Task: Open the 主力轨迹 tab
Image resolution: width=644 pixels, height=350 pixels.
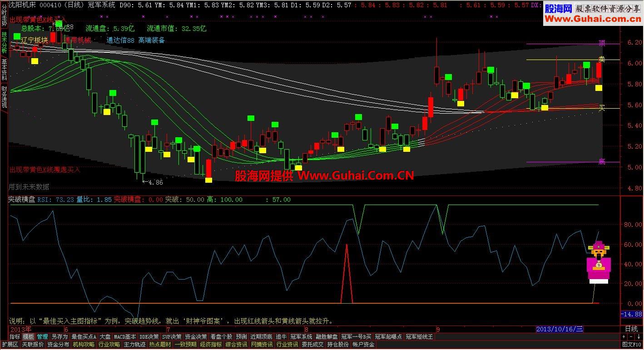Action: tap(134, 345)
